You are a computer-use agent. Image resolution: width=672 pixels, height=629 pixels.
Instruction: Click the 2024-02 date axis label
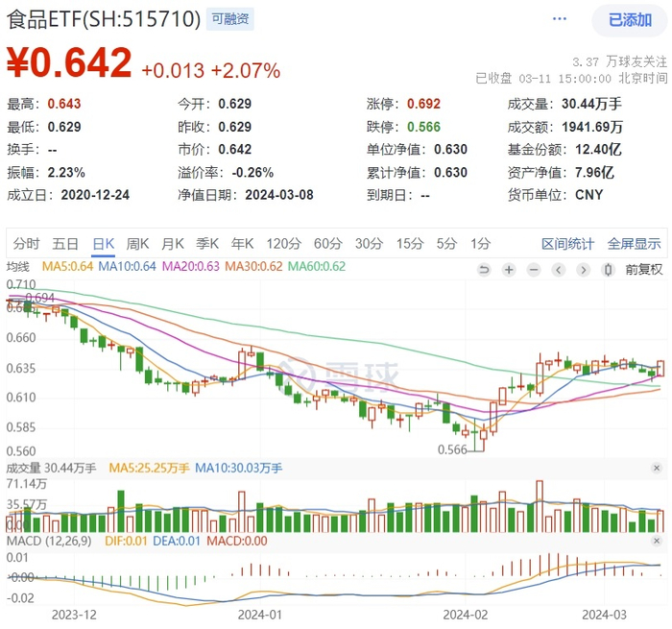[465, 615]
